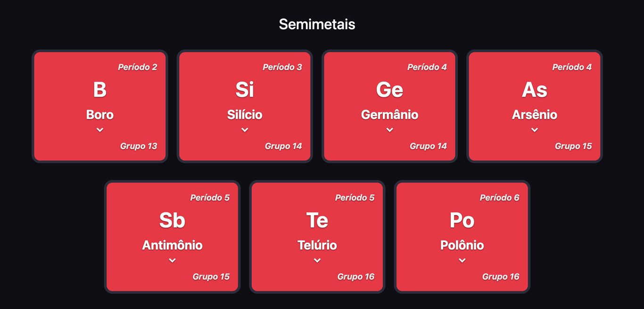Viewport: 644px width, 309px height.
Task: Select the Telúrio card
Action: [317, 236]
